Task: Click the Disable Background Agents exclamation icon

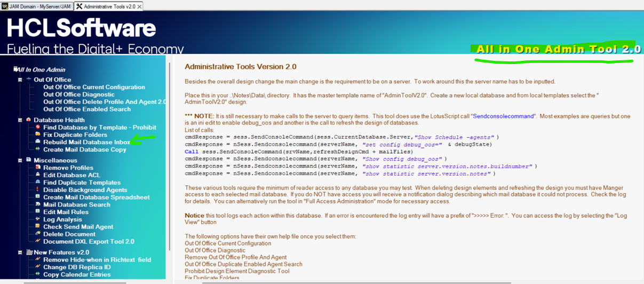Action: (38, 190)
